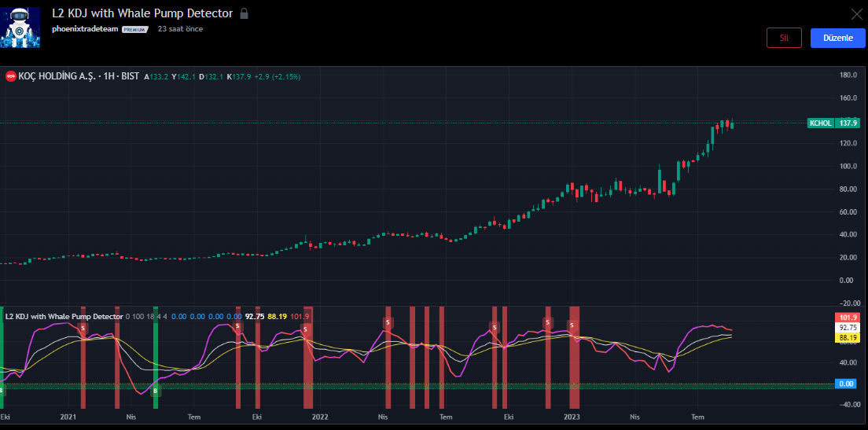Click the PREMIUM badge next to author

(x=135, y=29)
